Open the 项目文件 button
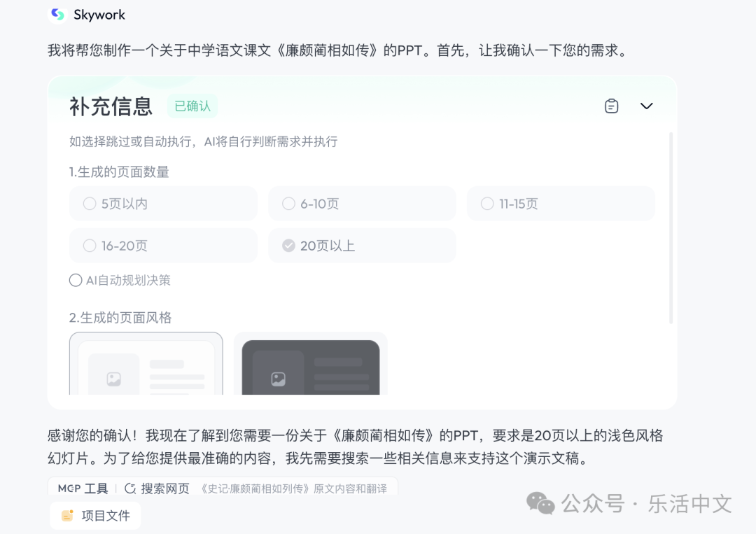 click(95, 516)
